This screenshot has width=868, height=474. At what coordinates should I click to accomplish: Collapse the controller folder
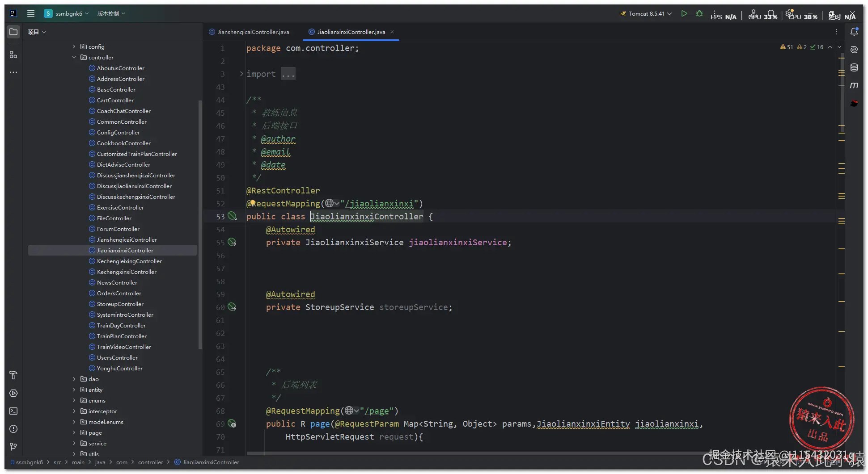click(x=74, y=57)
